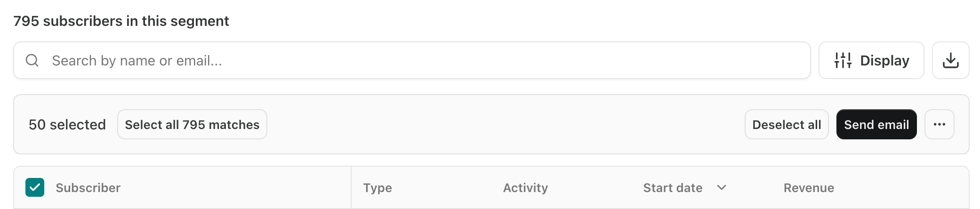Click Deselect all
This screenshot has height=209, width=980.
[x=787, y=124]
